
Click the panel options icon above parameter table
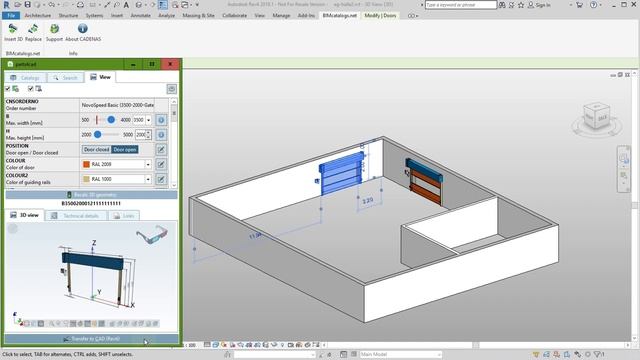pos(171,89)
